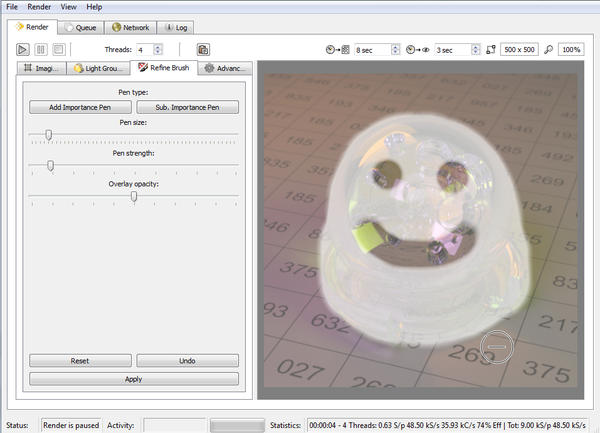Increase the 8 sec interval with the up arrow
Screen dimensions: 600x433
[396, 47]
